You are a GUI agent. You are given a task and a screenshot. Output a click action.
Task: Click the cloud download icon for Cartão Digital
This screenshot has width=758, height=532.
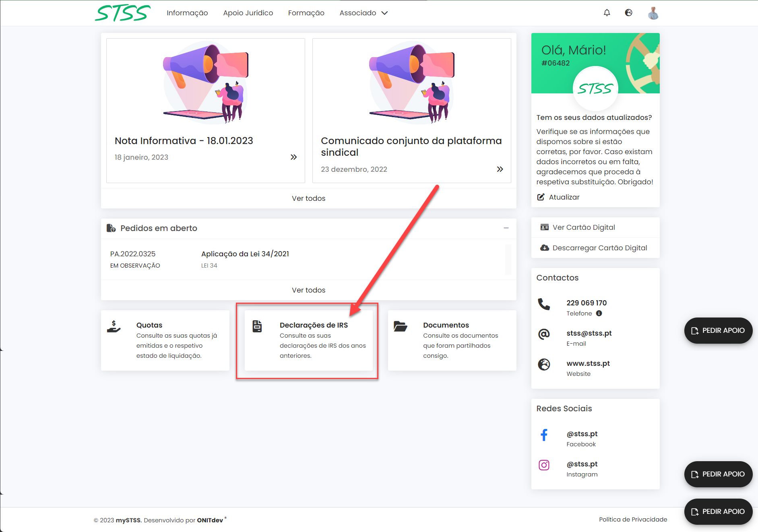(x=544, y=248)
